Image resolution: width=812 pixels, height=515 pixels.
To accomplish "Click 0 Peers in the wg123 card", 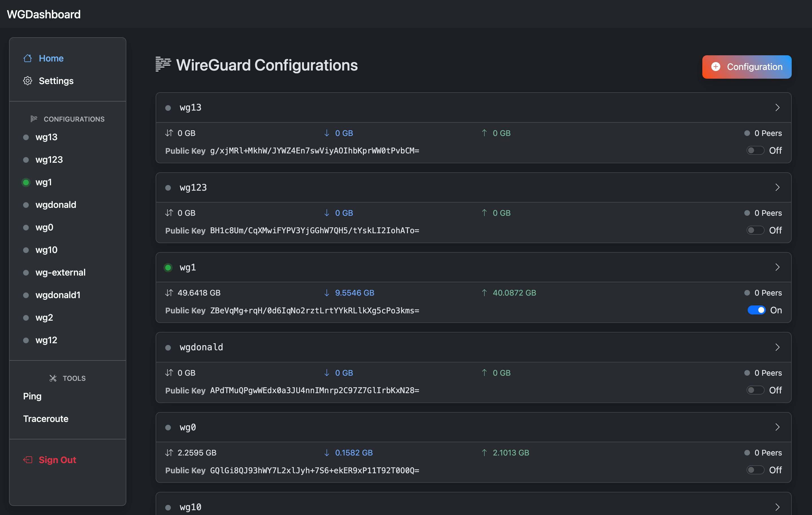I will [x=768, y=213].
